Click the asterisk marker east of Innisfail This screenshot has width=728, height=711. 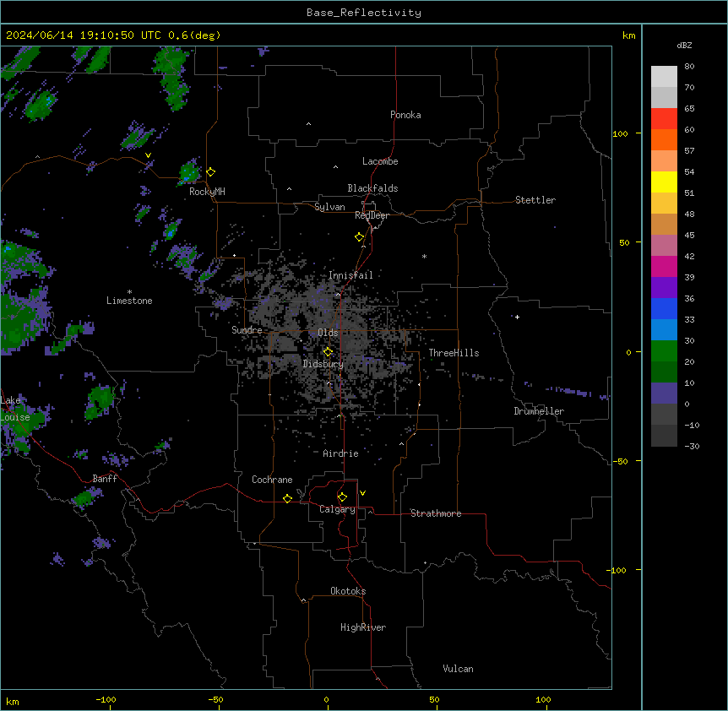coord(424,256)
